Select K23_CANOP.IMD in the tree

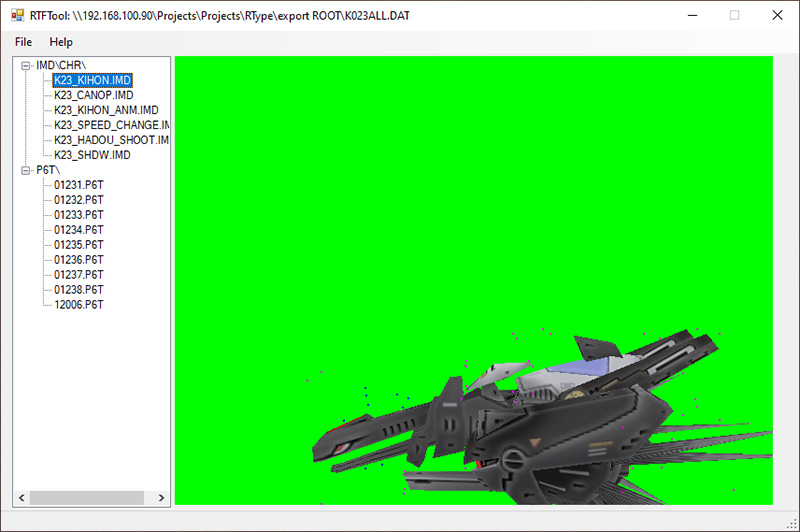(93, 95)
